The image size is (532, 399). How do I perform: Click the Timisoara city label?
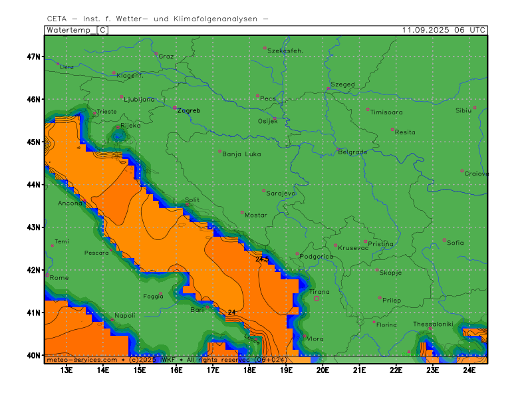point(386,112)
